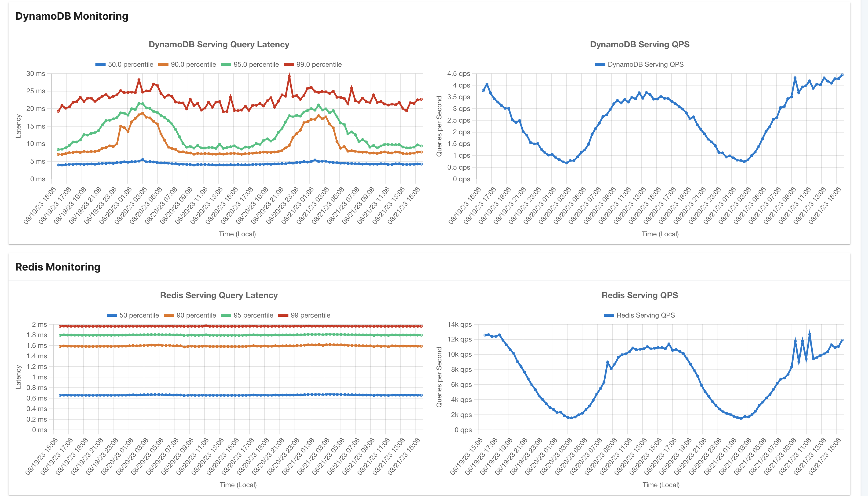Viewport: 868px width, 496px height.
Task: Click the Queries per Second axis title in DynamoDB QPS
Action: tap(439, 126)
